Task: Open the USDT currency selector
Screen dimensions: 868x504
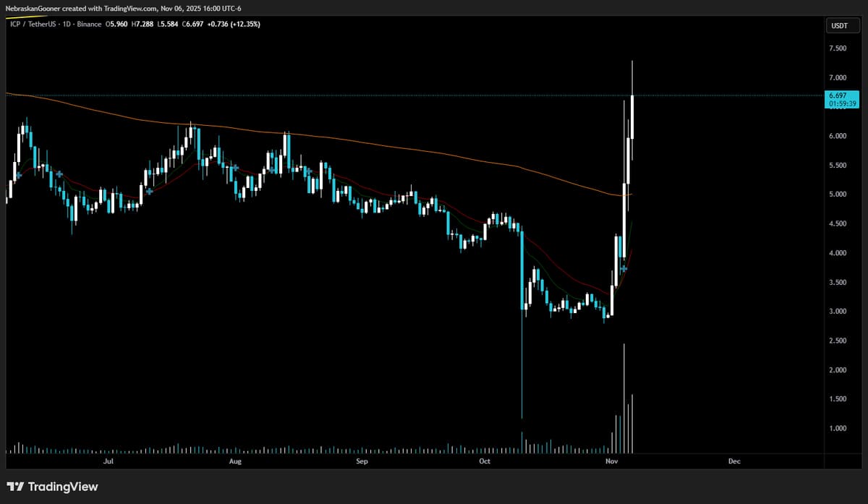Action: coord(838,27)
